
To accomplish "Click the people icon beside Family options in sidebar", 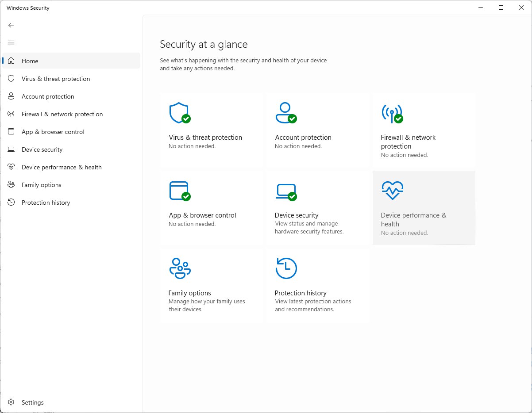I will [x=12, y=184].
